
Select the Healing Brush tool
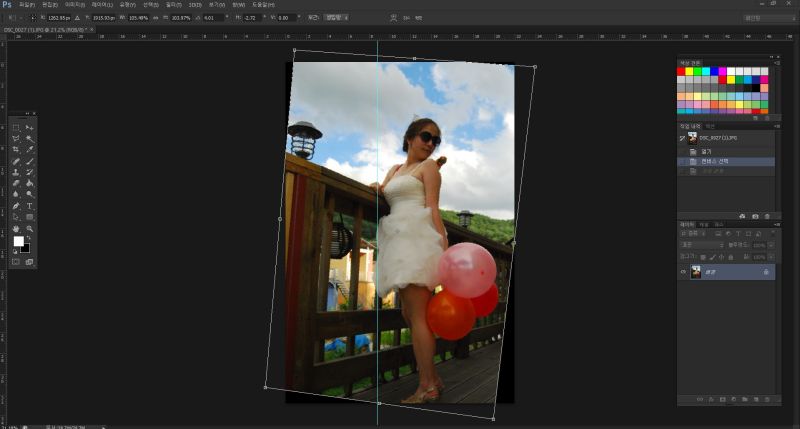tap(16, 161)
